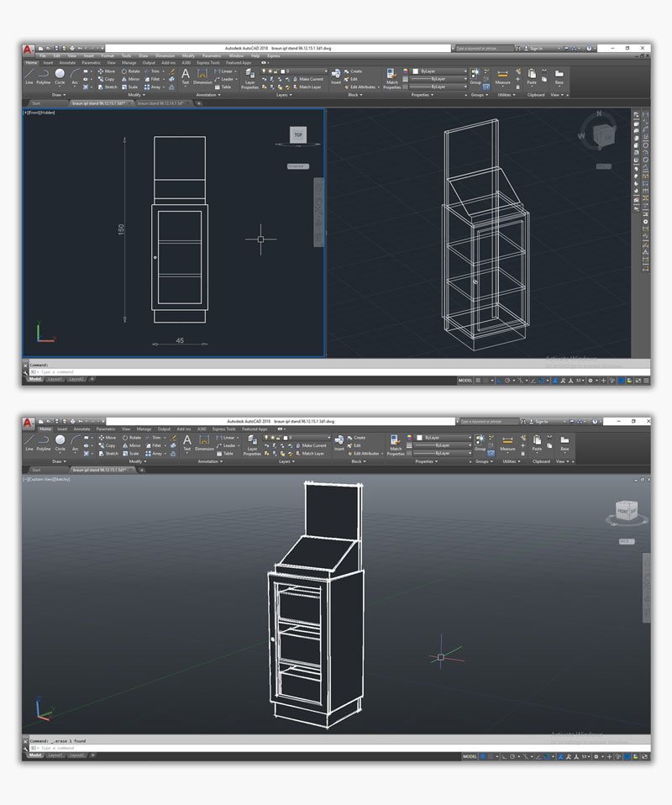
Task: Click Scale tool in upper window
Action: pos(130,87)
